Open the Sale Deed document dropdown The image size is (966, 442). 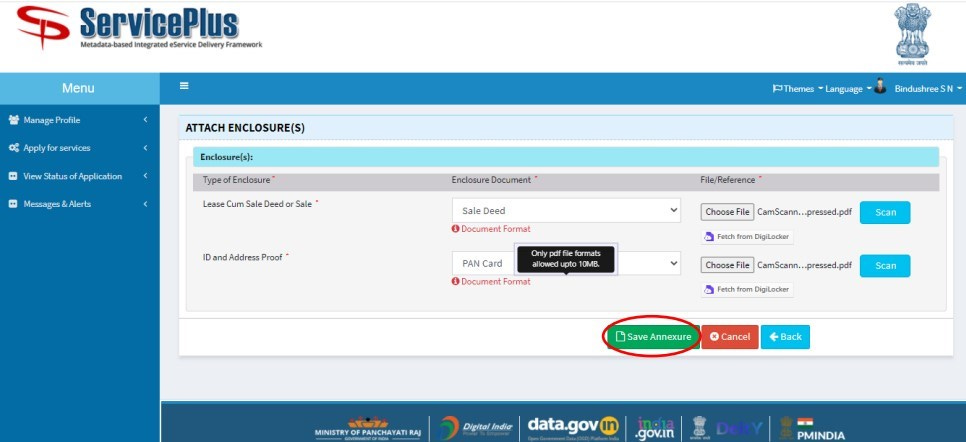(x=566, y=210)
